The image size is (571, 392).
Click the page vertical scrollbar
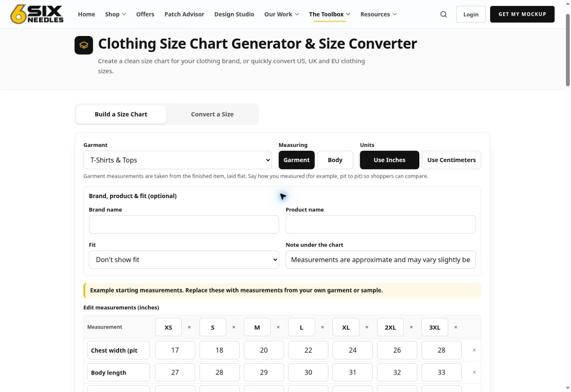point(568,50)
